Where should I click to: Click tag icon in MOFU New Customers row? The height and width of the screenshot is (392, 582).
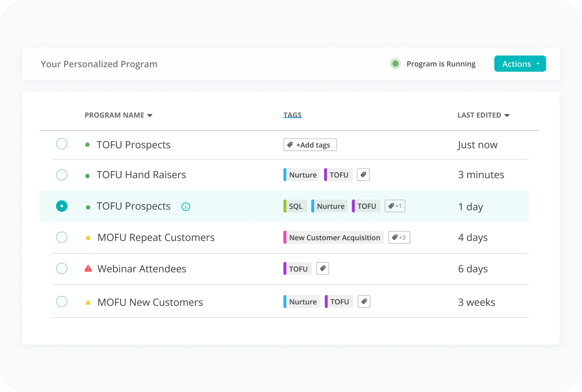364,302
